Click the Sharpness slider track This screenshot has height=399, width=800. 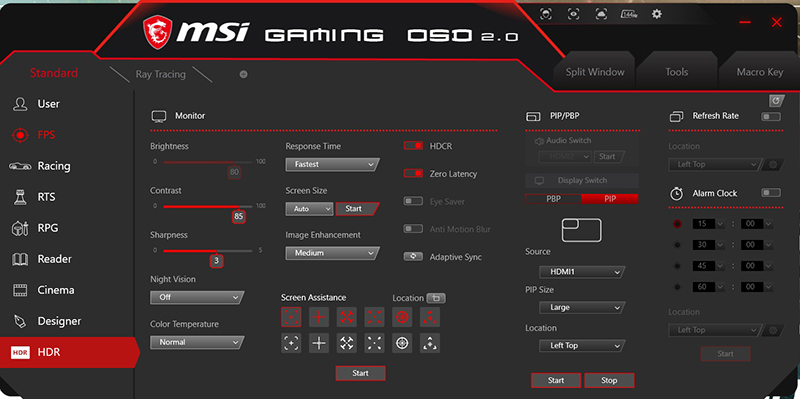coord(208,251)
